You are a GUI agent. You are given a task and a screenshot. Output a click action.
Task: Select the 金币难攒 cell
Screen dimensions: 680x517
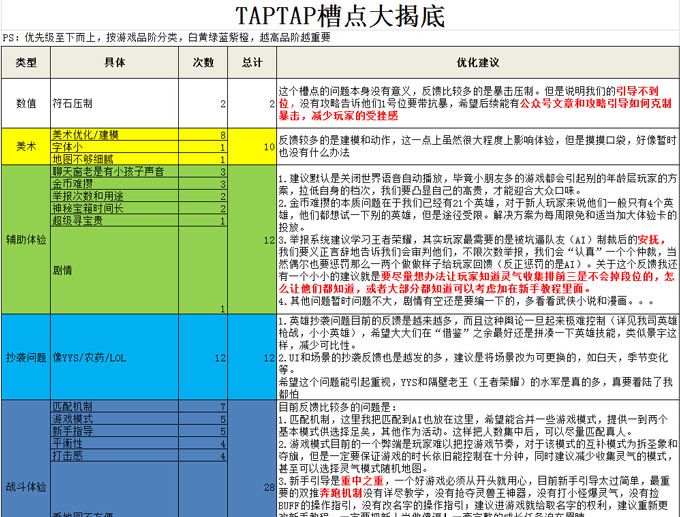(114, 183)
